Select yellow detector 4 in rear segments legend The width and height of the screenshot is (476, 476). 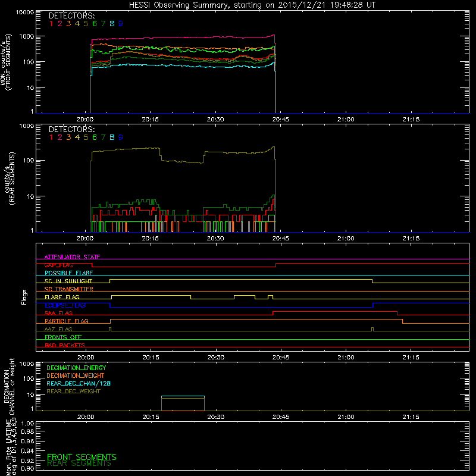(77, 137)
